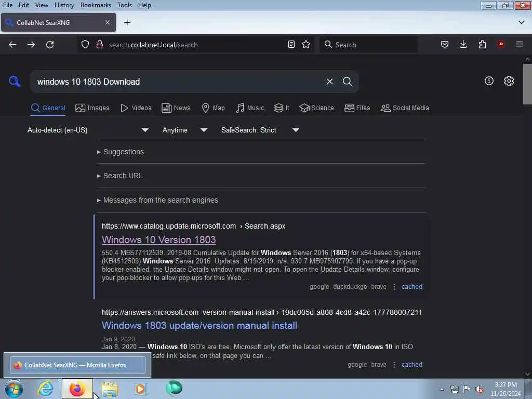532x399 pixels.
Task: Open the list all tabs chevron
Action: pyautogui.click(x=522, y=22)
